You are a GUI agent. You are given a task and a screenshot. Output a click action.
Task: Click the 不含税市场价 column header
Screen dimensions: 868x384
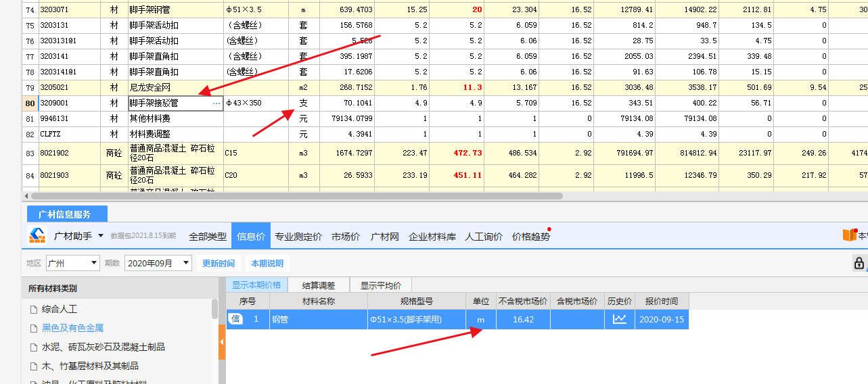point(523,302)
